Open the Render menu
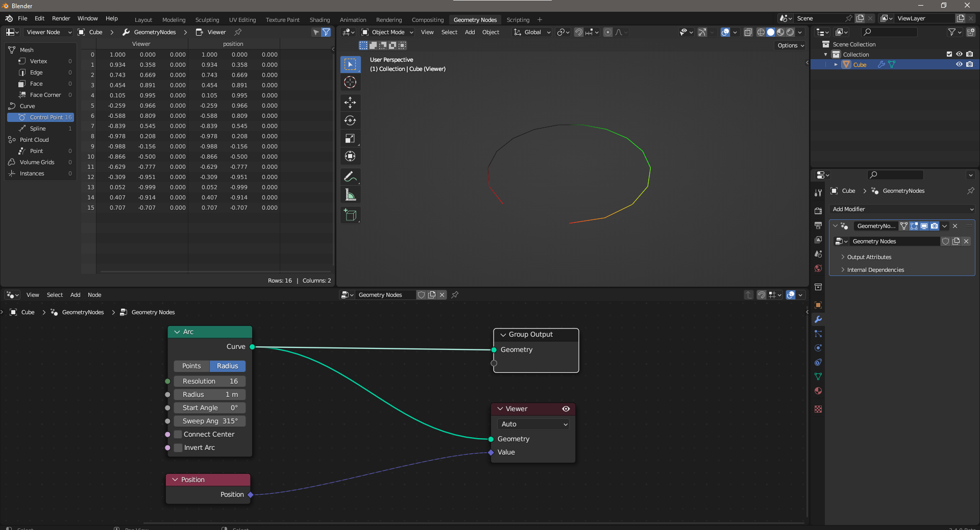 pos(61,18)
